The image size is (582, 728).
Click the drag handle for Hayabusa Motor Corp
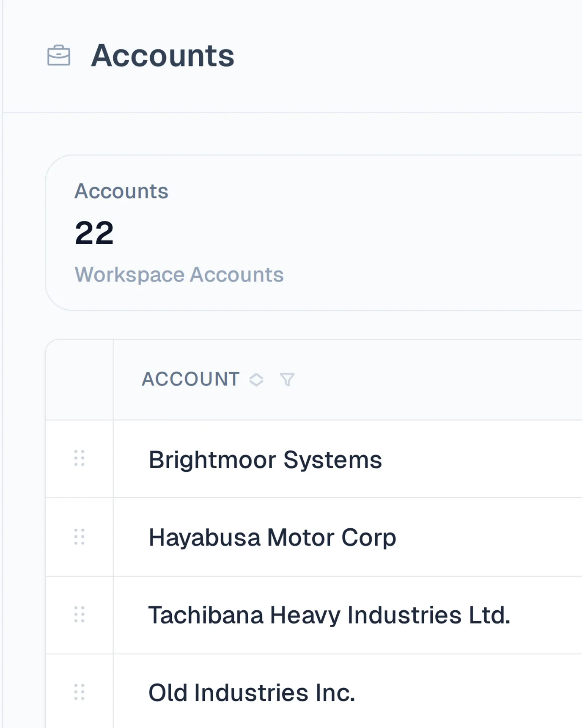80,537
